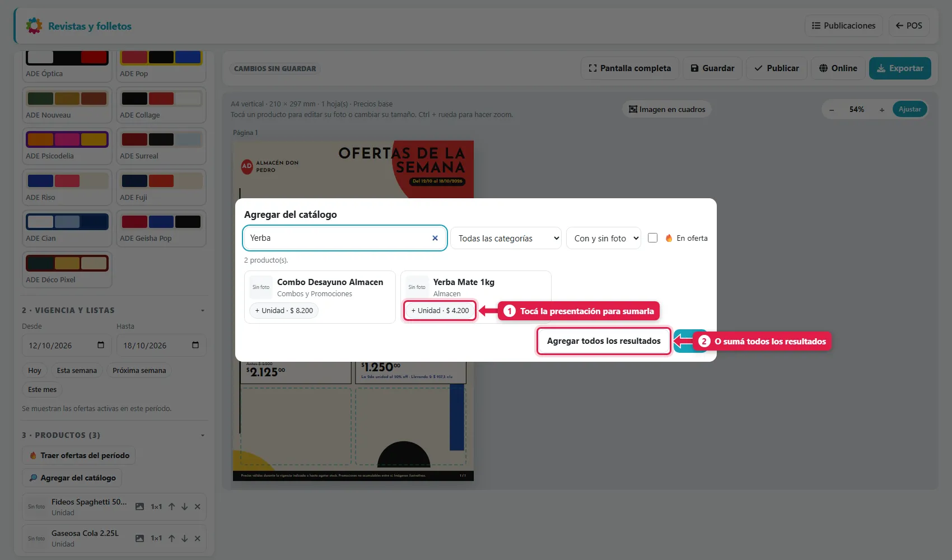Click Agregar todos los resultados

tap(604, 341)
